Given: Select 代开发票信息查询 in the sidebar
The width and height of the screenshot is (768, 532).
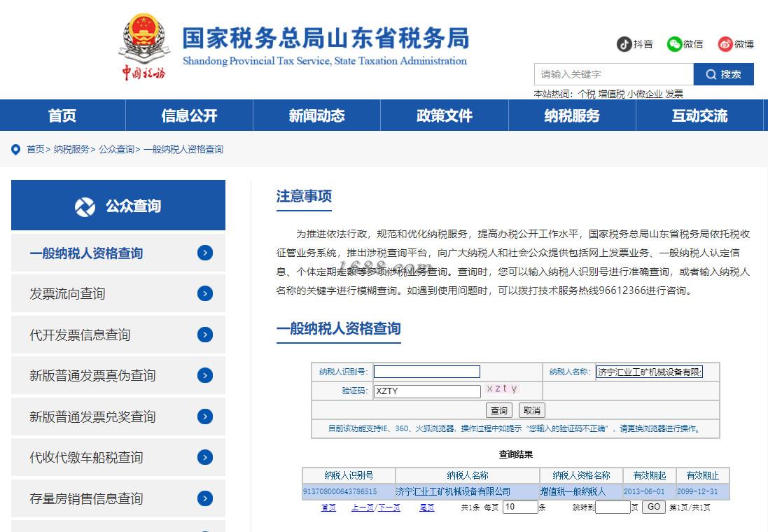Looking at the screenshot, I should [x=118, y=335].
